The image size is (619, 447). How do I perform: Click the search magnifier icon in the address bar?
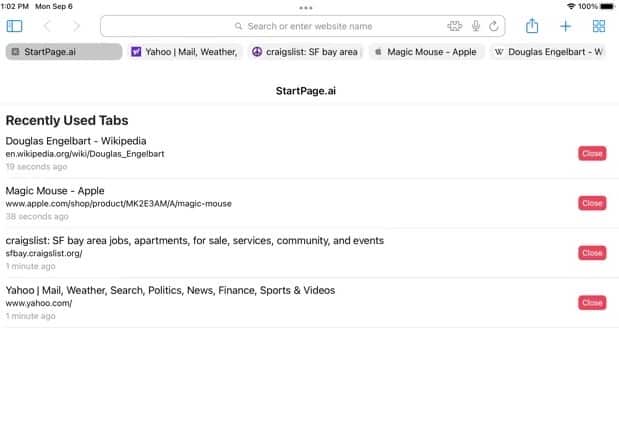coord(238,26)
